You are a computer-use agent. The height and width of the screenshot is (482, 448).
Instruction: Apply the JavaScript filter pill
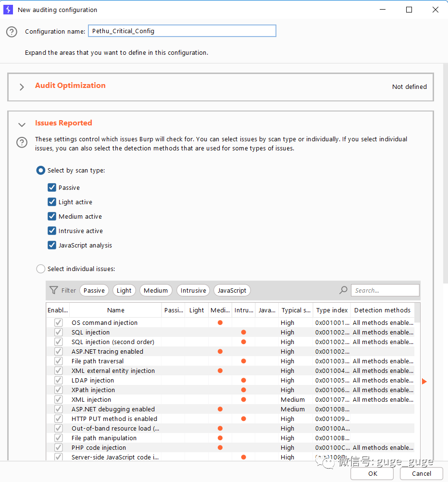232,290
